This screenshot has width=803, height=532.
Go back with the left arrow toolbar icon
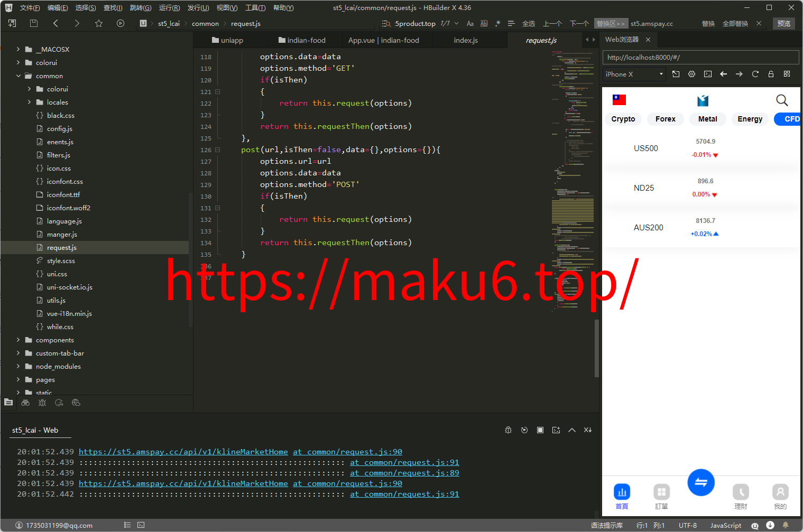[56, 23]
